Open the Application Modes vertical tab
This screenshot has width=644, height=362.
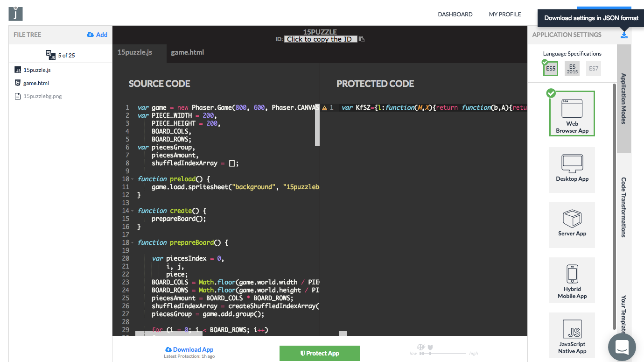point(623,99)
